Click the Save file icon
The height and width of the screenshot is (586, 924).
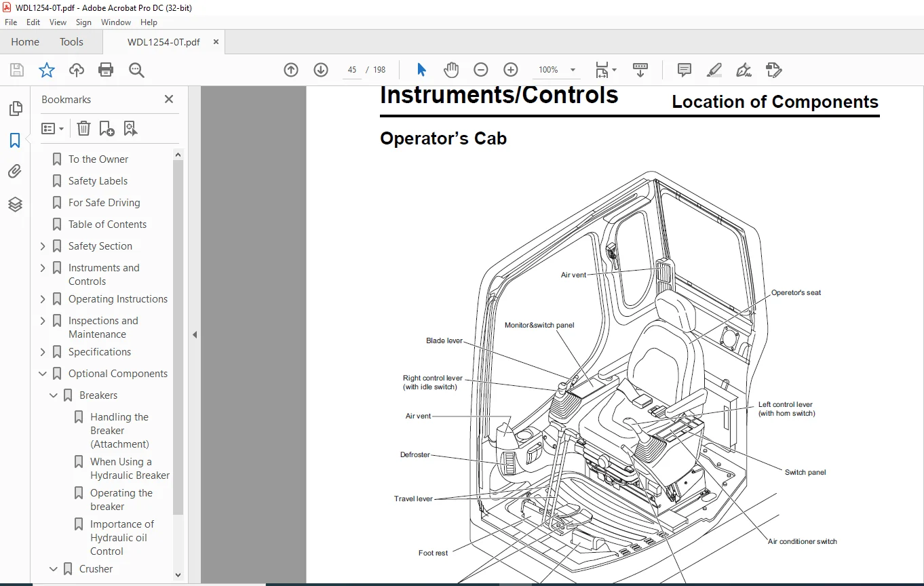pos(17,70)
